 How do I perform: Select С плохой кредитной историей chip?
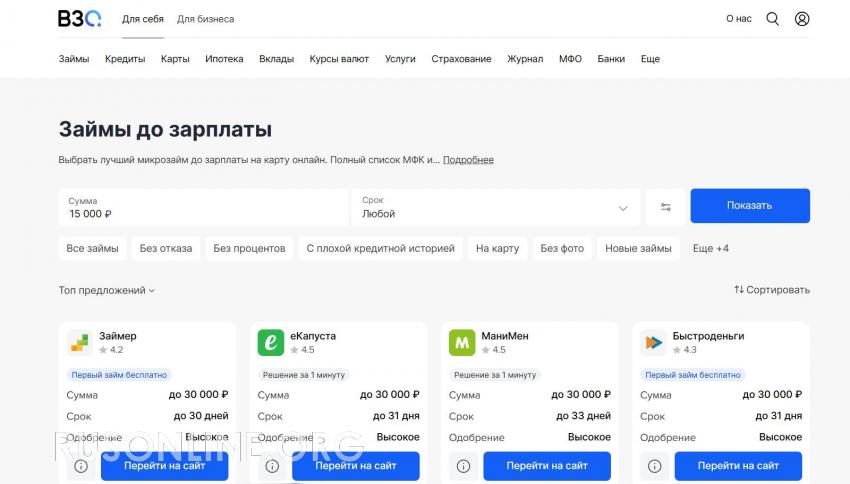click(381, 248)
